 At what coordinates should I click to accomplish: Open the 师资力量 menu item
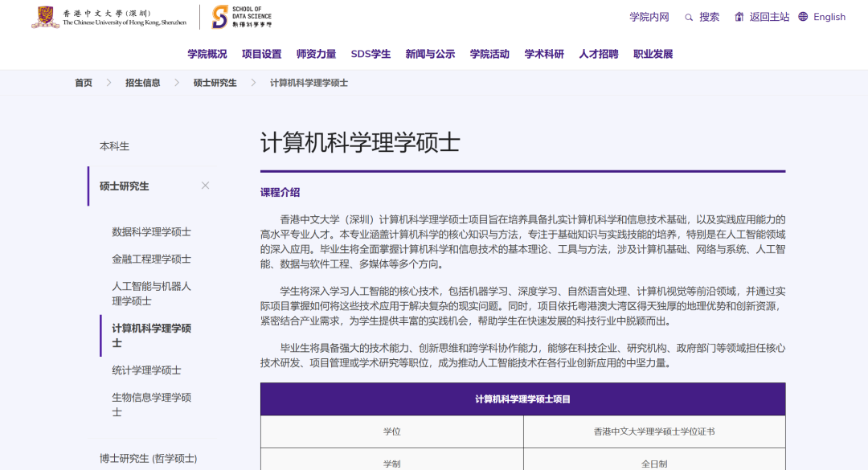[316, 53]
